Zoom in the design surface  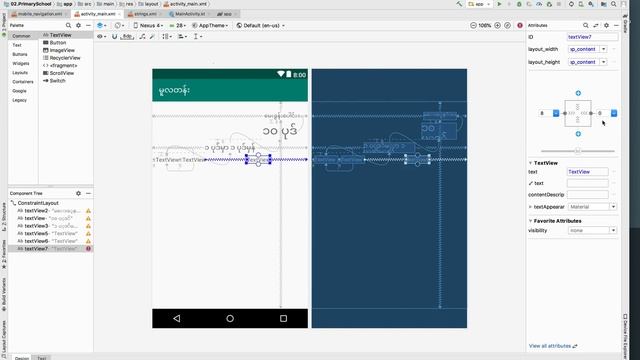(497, 25)
